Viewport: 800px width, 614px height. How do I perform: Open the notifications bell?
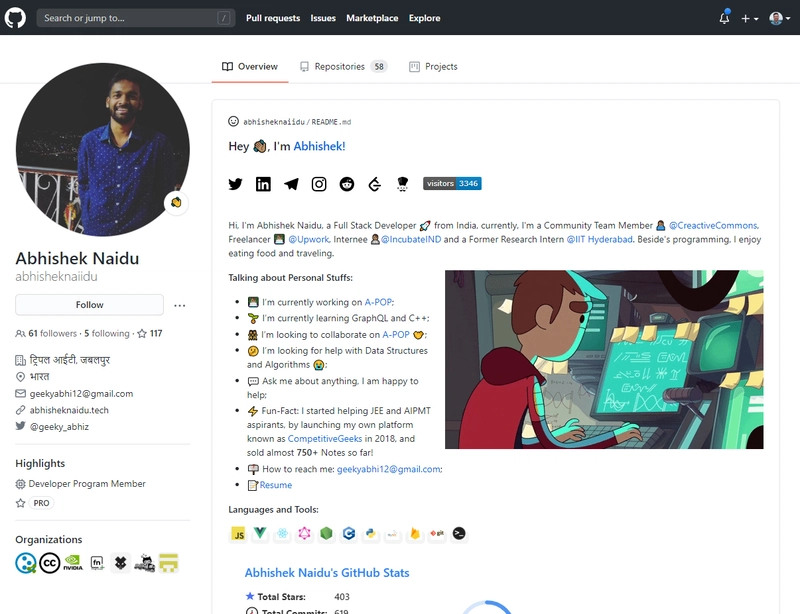724,18
